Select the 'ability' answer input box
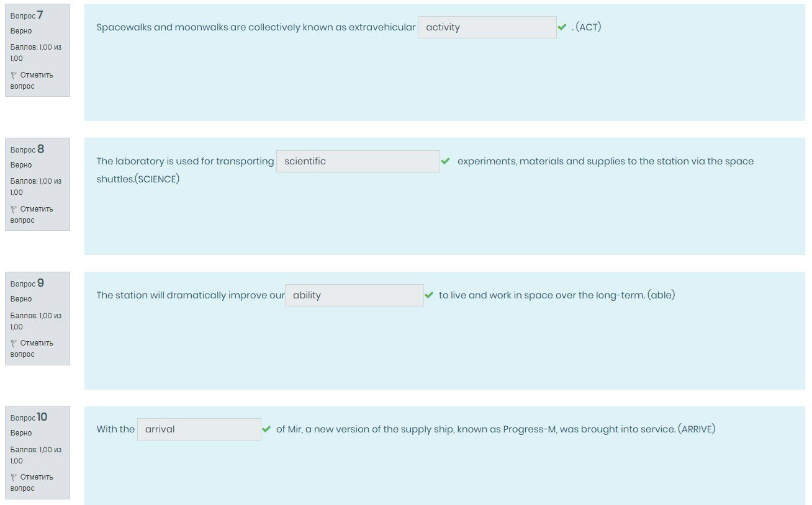This screenshot has width=812, height=505. pyautogui.click(x=354, y=295)
